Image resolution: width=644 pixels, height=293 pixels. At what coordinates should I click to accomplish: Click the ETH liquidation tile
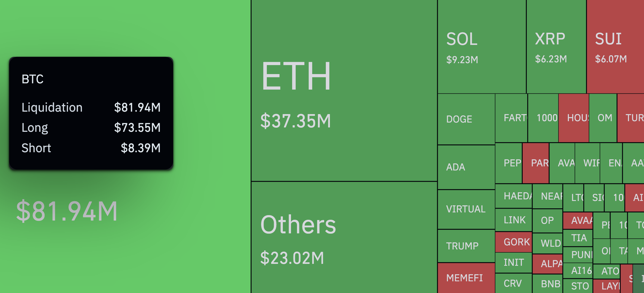coord(344,90)
